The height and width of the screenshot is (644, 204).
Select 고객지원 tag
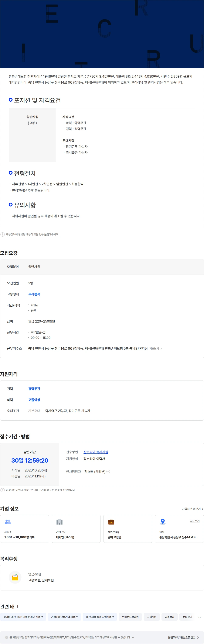[152, 617]
